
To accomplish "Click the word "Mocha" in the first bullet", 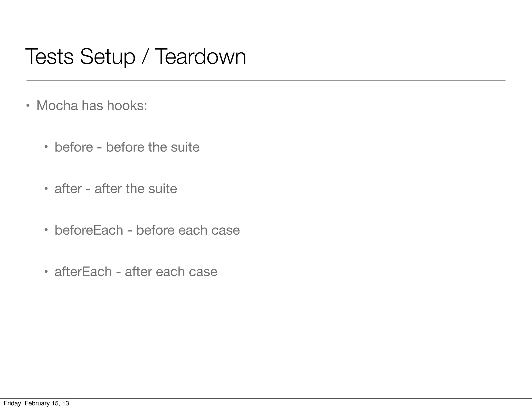I will (57, 106).
